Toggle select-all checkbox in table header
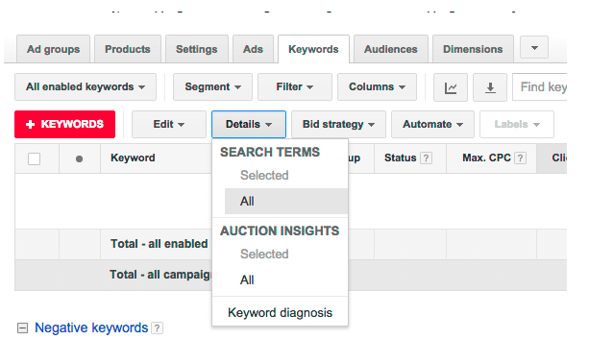 tap(35, 158)
